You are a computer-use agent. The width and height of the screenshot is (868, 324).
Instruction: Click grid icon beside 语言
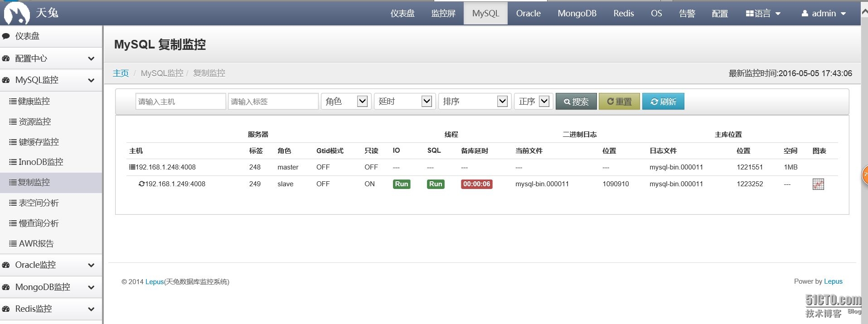[x=750, y=14]
